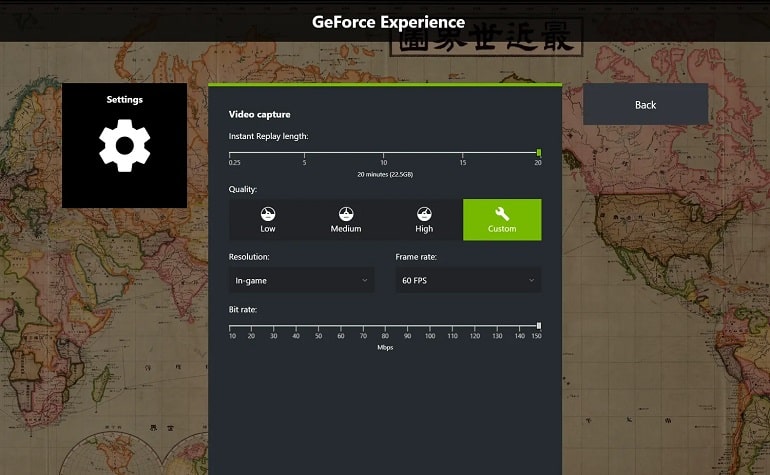
Task: Click the 'Frame rate:' label
Action: (416, 256)
